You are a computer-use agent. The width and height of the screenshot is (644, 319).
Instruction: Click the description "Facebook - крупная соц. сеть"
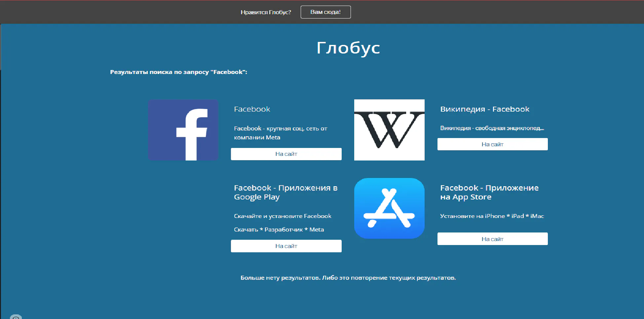coord(281,133)
